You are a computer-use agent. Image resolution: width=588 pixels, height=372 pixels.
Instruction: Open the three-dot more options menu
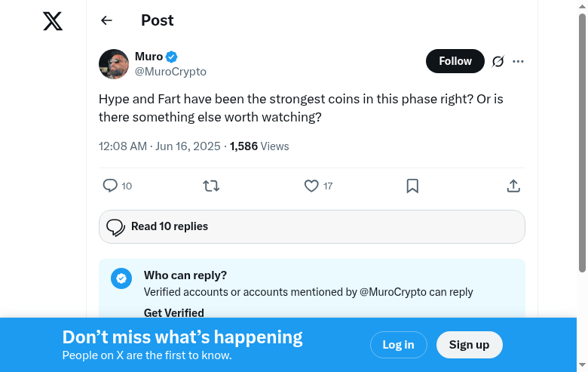(x=518, y=61)
